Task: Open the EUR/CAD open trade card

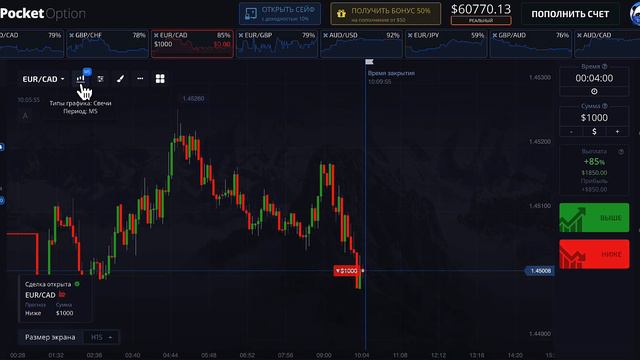Action: [56, 299]
